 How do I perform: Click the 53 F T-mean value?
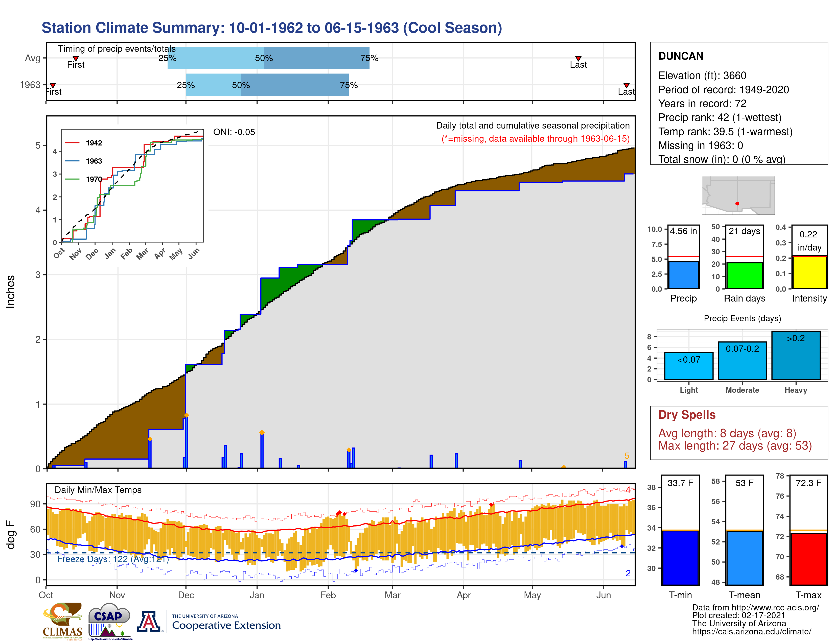tap(744, 483)
